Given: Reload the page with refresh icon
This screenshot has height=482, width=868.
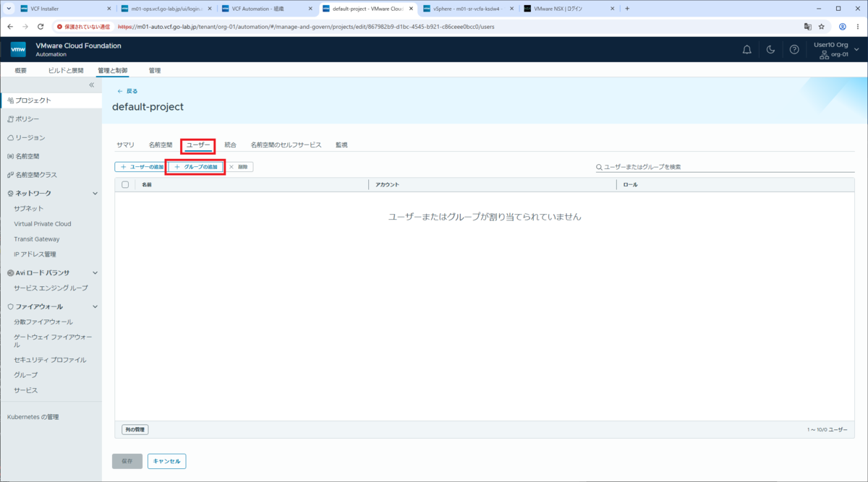Looking at the screenshot, I should pos(41,26).
